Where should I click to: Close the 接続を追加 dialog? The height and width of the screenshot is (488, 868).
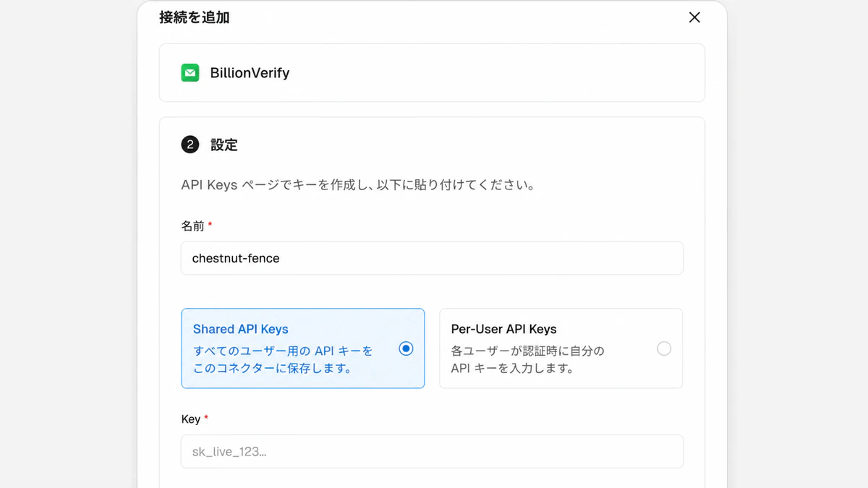(694, 17)
